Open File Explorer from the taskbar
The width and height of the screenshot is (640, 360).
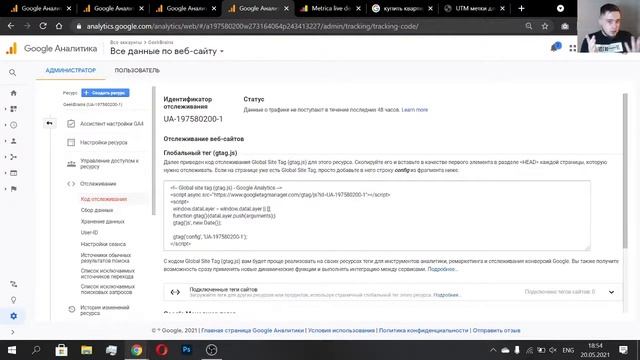[87, 350]
